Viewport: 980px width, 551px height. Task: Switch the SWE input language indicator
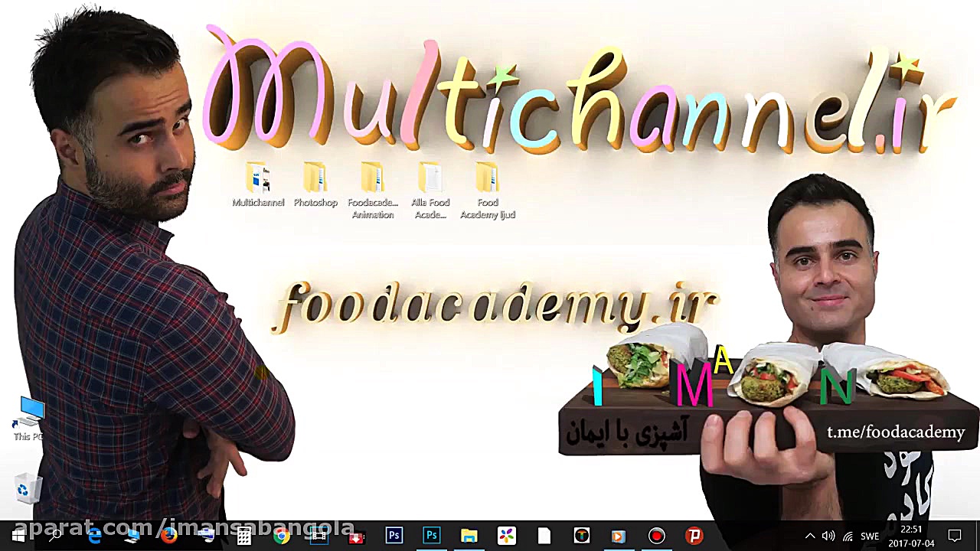click(x=870, y=536)
